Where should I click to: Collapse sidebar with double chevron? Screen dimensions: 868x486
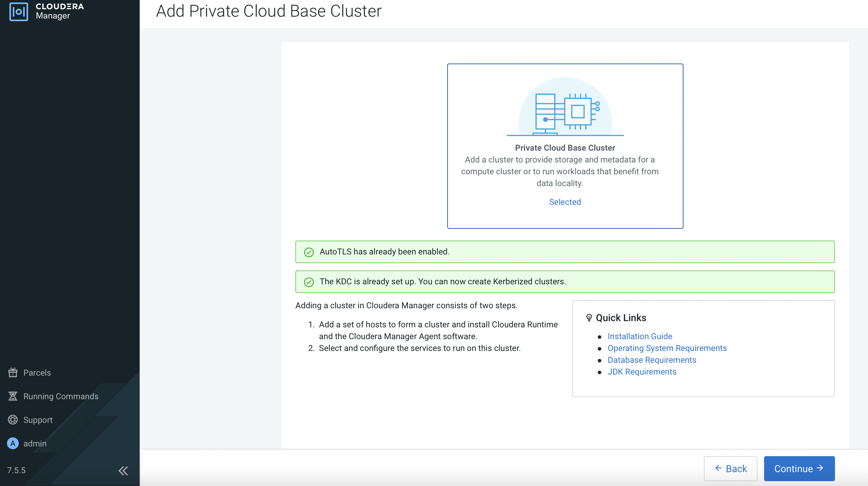123,471
